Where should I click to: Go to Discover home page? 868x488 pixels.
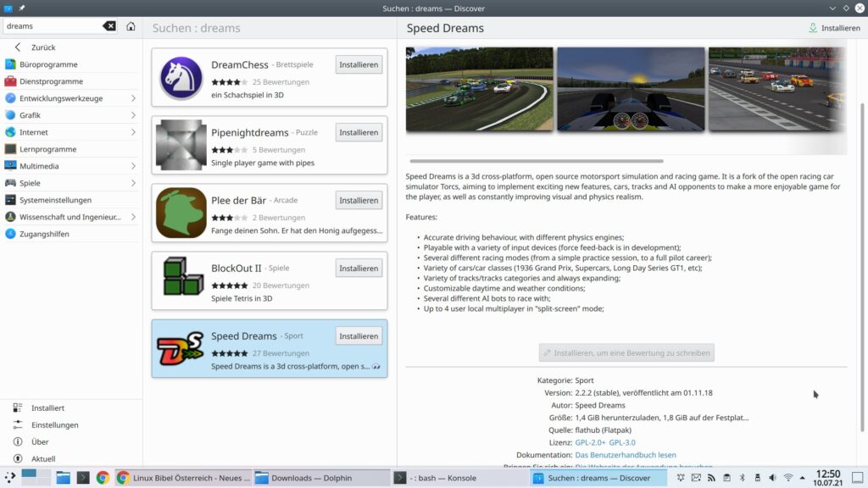pos(131,26)
